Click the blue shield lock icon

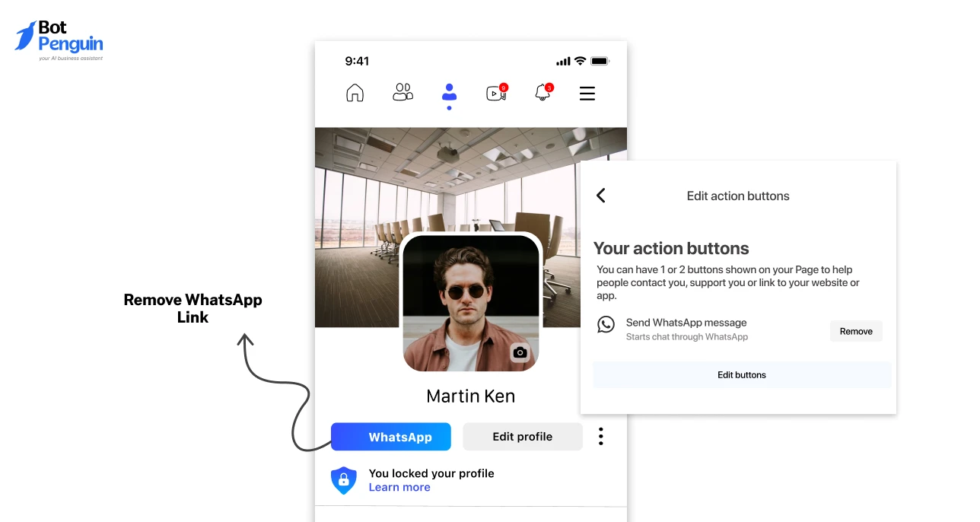point(344,480)
